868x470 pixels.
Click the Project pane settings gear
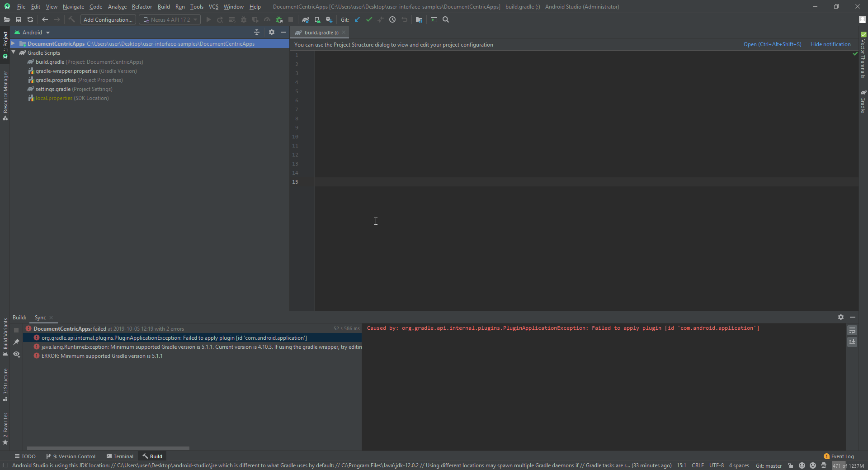pyautogui.click(x=272, y=32)
